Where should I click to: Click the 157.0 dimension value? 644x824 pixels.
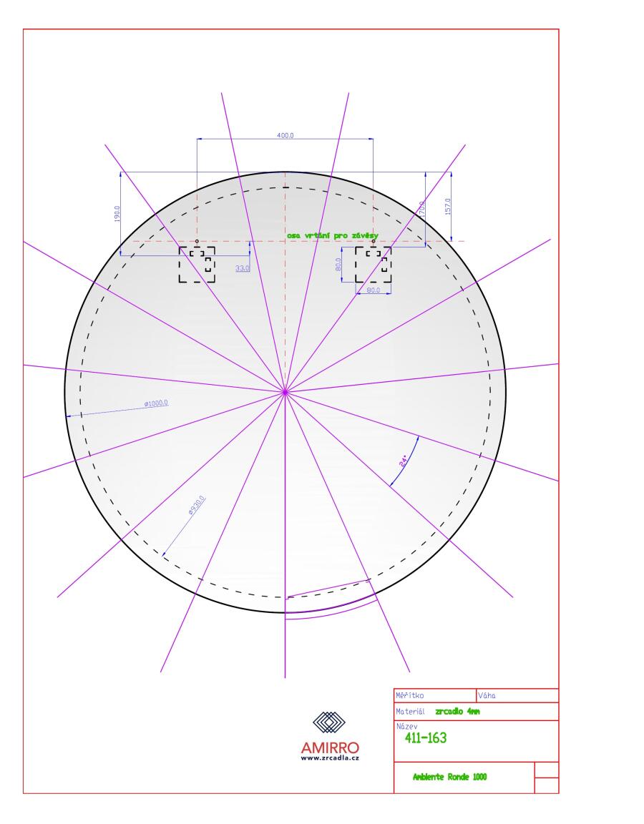[x=449, y=207]
